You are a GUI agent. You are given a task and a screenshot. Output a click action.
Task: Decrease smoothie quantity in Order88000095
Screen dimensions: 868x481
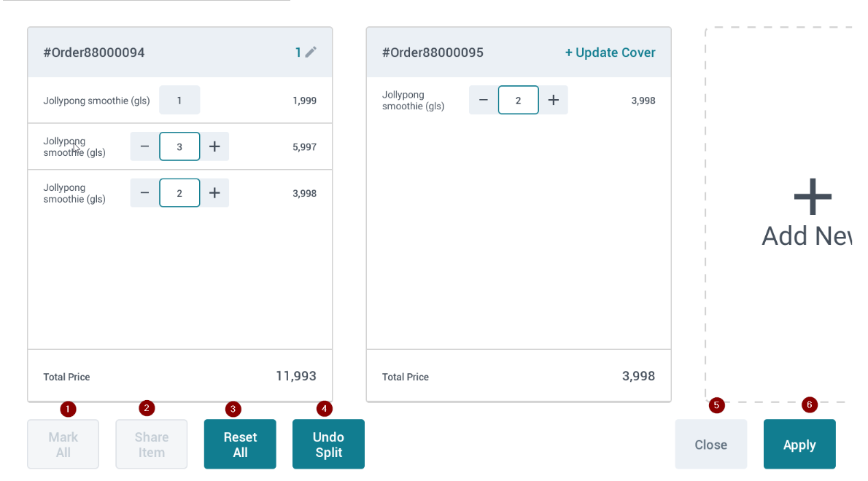[x=483, y=100]
